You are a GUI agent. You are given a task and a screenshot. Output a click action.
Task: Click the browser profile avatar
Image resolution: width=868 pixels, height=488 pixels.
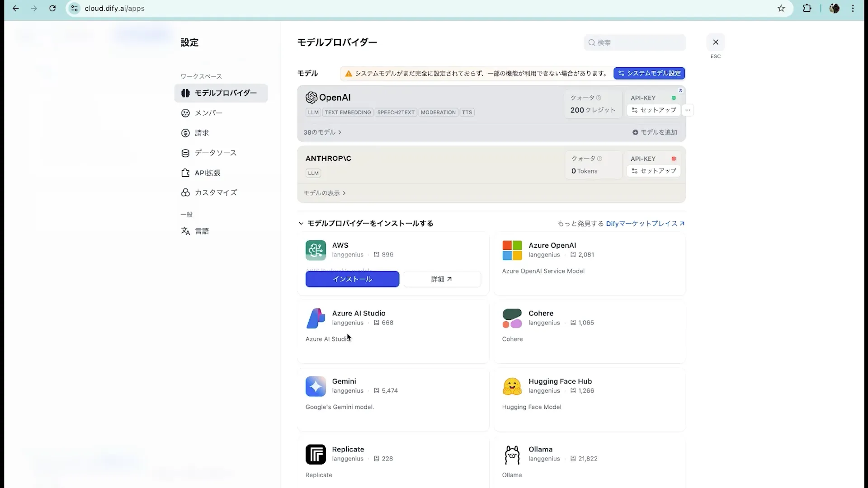coord(835,8)
